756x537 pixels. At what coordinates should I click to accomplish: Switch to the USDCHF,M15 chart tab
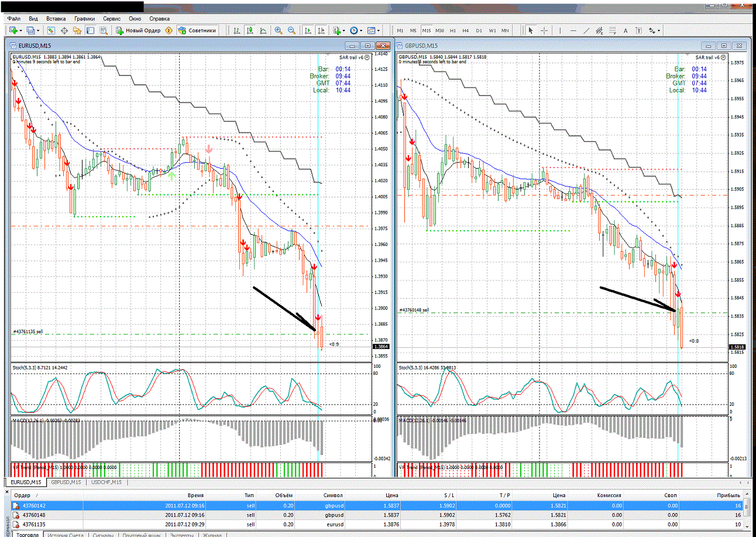coord(106,483)
